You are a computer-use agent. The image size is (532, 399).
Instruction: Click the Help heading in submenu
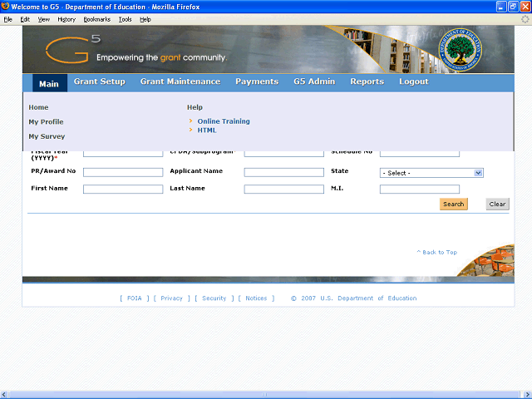pyautogui.click(x=195, y=107)
